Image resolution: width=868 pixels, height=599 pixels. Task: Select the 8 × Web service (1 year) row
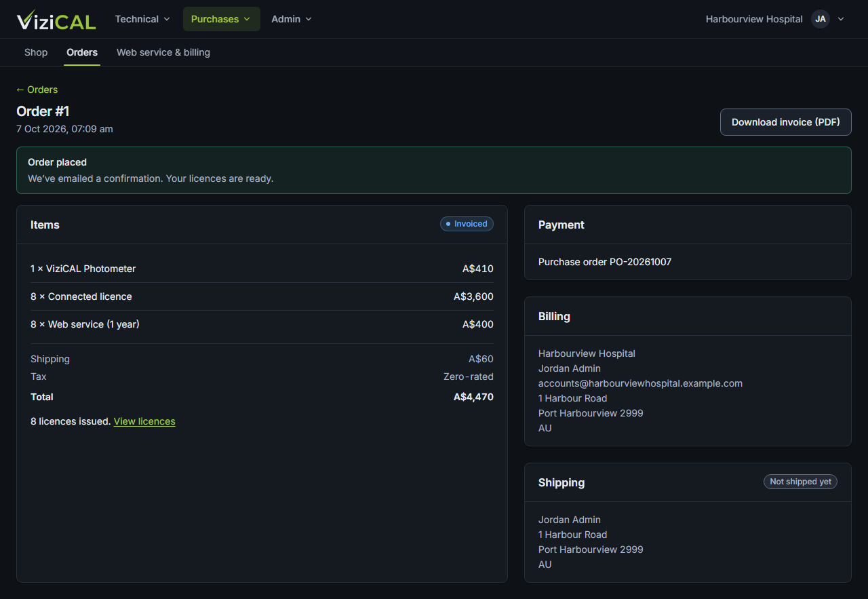point(262,324)
